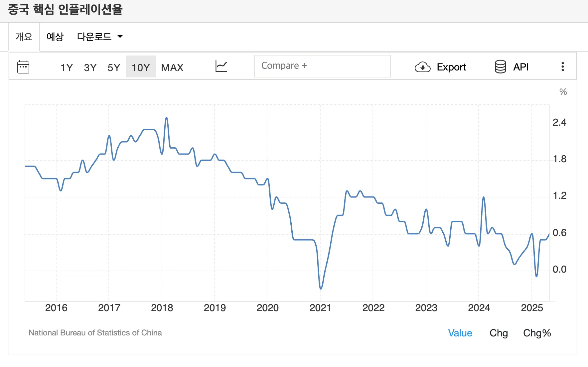Click the 다운로드 dropdown arrow
This screenshot has height=367, width=588.
click(x=120, y=37)
